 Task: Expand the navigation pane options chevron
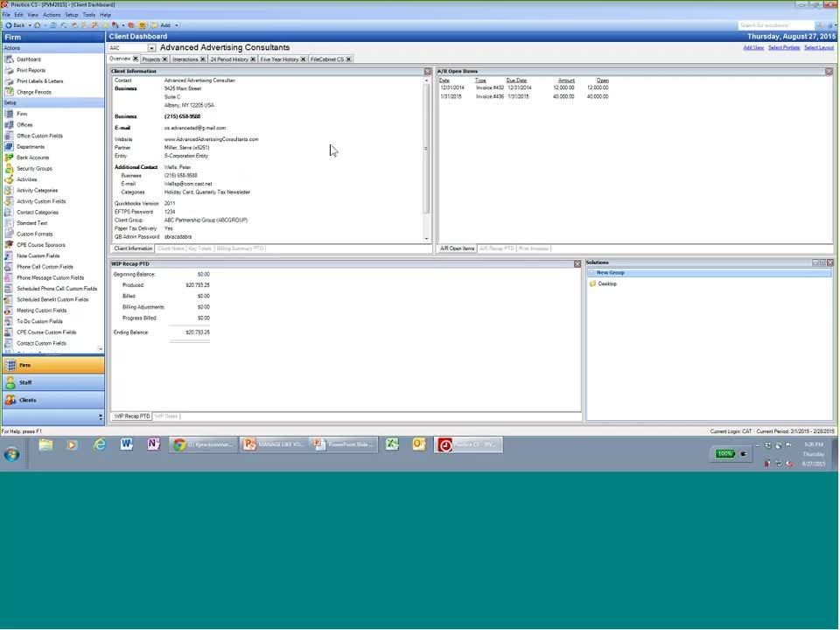tap(101, 416)
